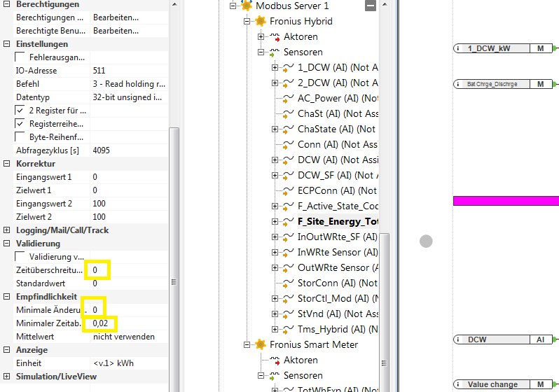Click the sensor icon of ChaSt
The width and height of the screenshot is (559, 392).
[x=289, y=113]
